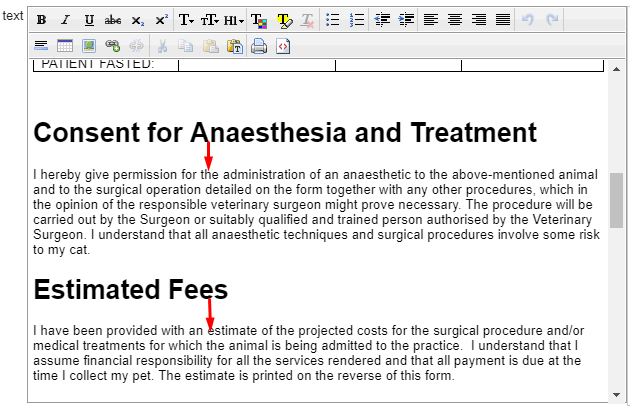Insert a numbered list
The image size is (630, 416).
[x=357, y=20]
